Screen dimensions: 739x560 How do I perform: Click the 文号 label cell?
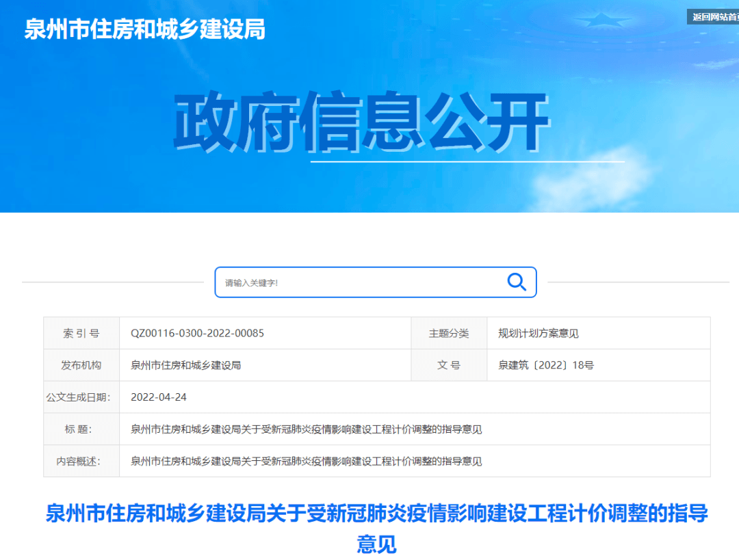tap(448, 365)
